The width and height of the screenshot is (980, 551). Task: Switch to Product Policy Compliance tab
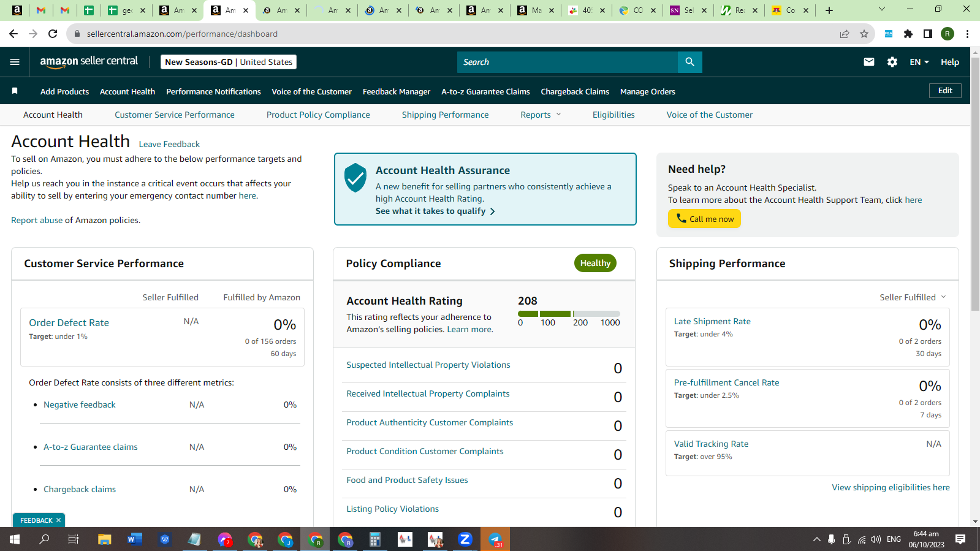[x=318, y=115]
